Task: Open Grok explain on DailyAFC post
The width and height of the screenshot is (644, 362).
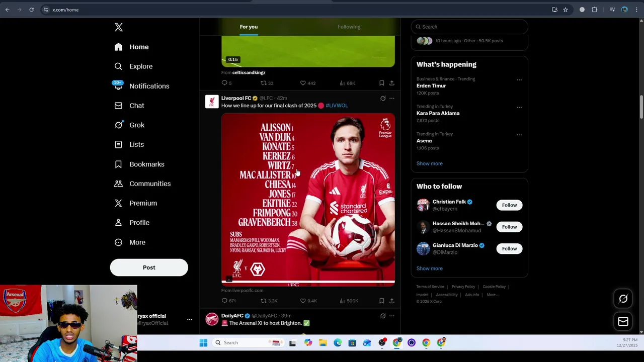Action: pos(383,316)
